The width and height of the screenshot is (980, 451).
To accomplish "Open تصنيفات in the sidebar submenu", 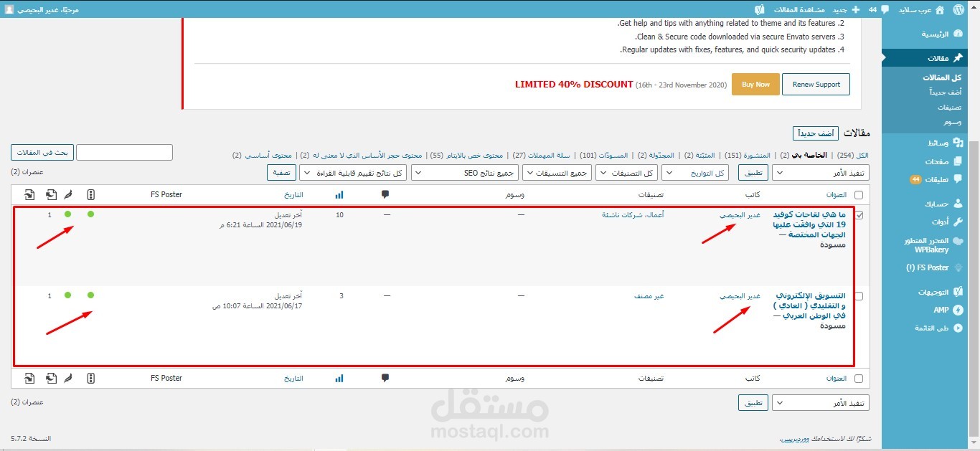I will [950, 108].
